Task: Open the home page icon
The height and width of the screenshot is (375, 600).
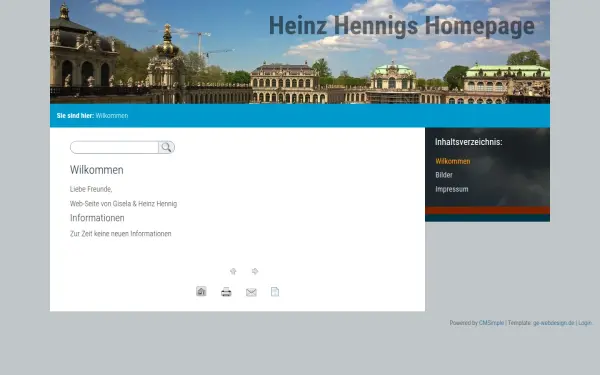Action: click(201, 292)
